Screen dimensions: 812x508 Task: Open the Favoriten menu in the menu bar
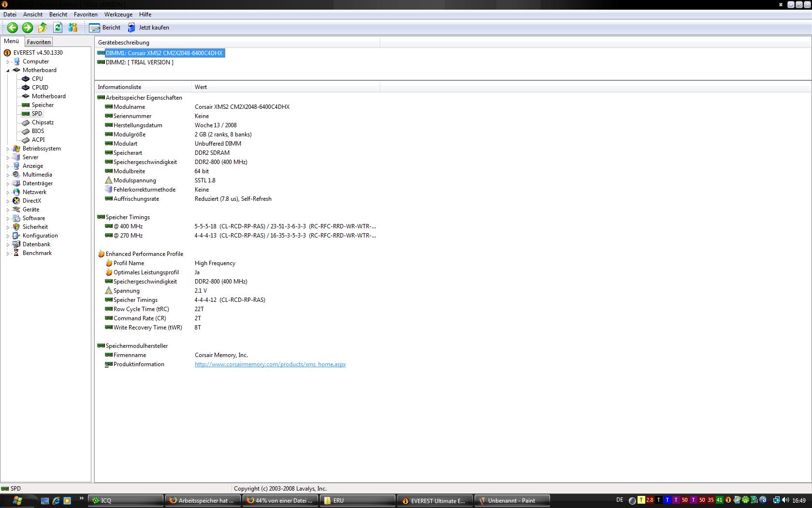[x=86, y=15]
